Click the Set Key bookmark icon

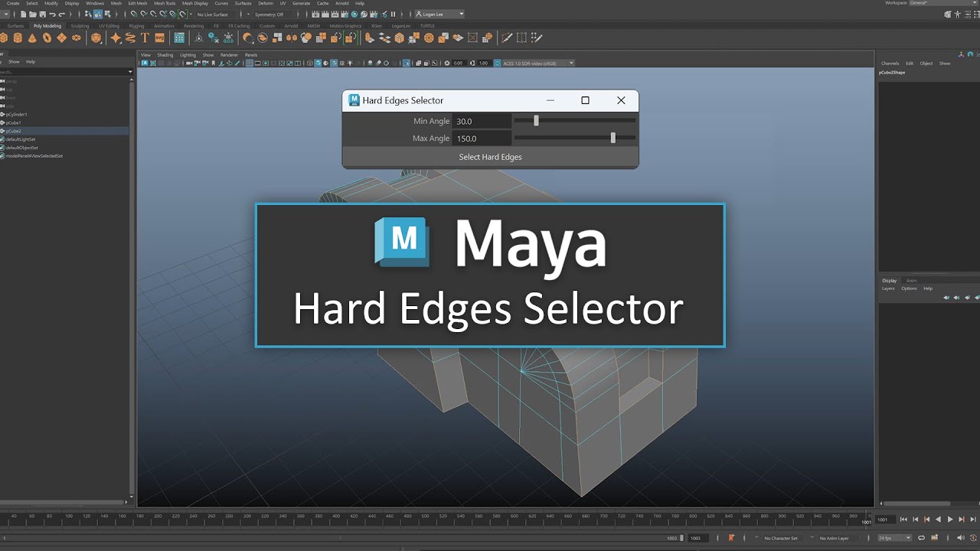tap(731, 538)
